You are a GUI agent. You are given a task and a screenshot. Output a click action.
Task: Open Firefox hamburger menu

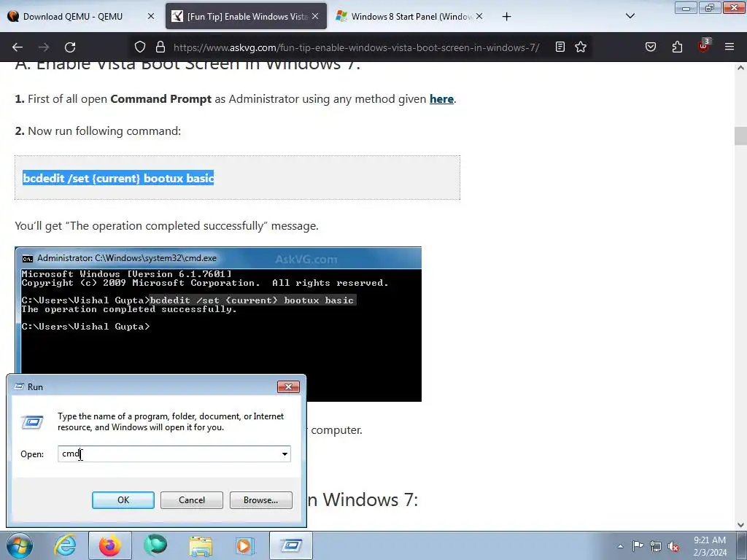pyautogui.click(x=729, y=47)
